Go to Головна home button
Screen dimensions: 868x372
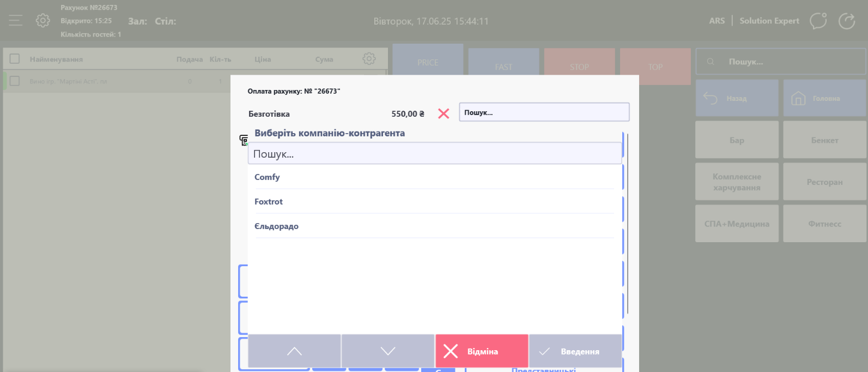pos(824,98)
